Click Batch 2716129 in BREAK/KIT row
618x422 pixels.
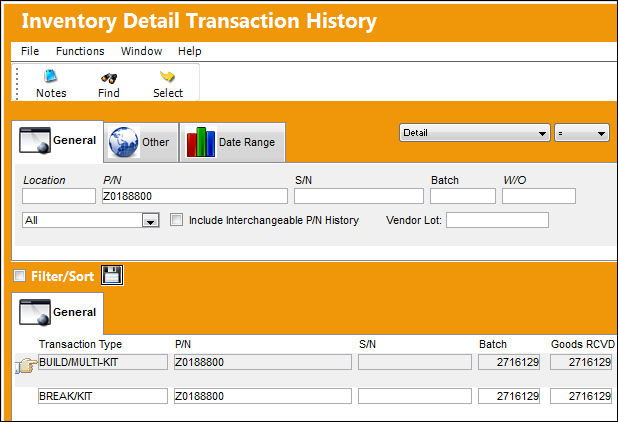coord(509,396)
